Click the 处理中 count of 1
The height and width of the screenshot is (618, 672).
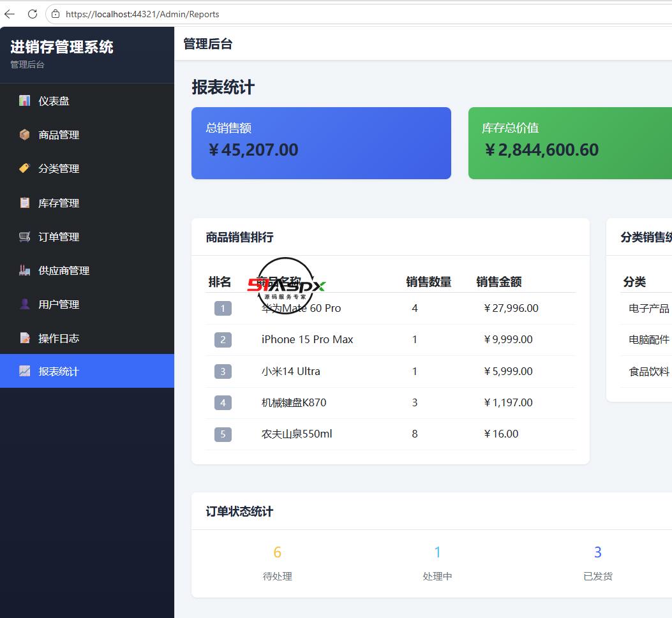437,552
